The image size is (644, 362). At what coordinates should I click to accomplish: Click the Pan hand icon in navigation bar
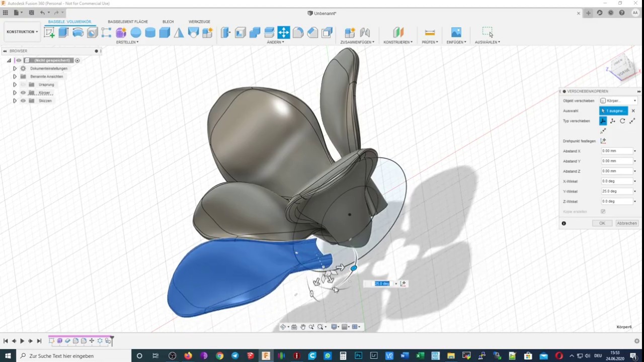point(303,327)
